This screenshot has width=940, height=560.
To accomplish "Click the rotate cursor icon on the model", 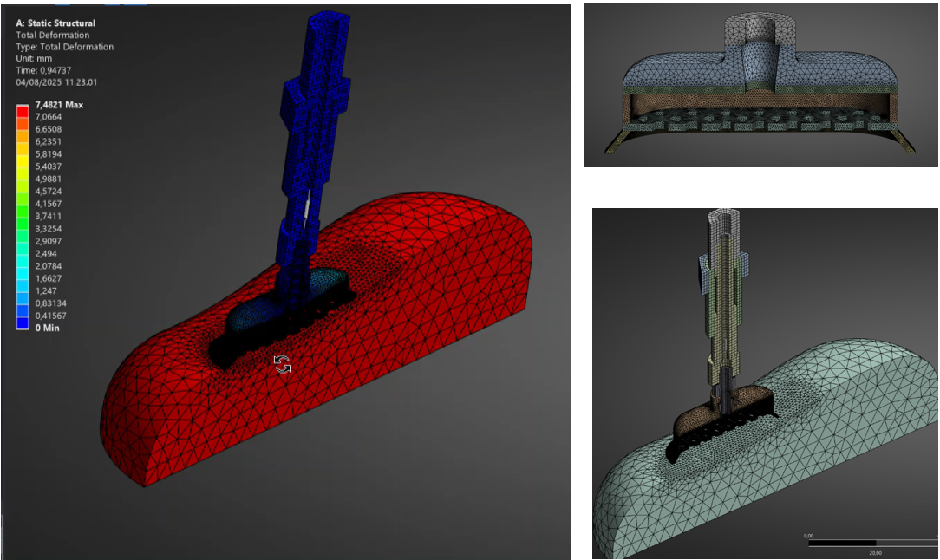I will click(283, 364).
